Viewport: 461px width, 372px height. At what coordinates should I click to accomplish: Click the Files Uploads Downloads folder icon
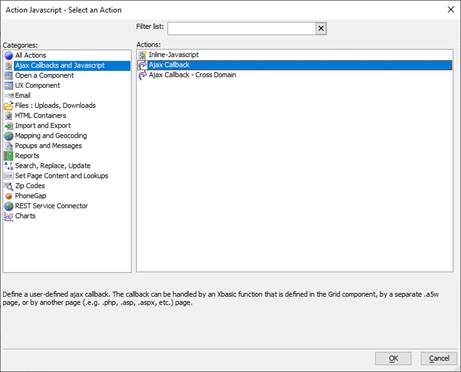(x=9, y=106)
